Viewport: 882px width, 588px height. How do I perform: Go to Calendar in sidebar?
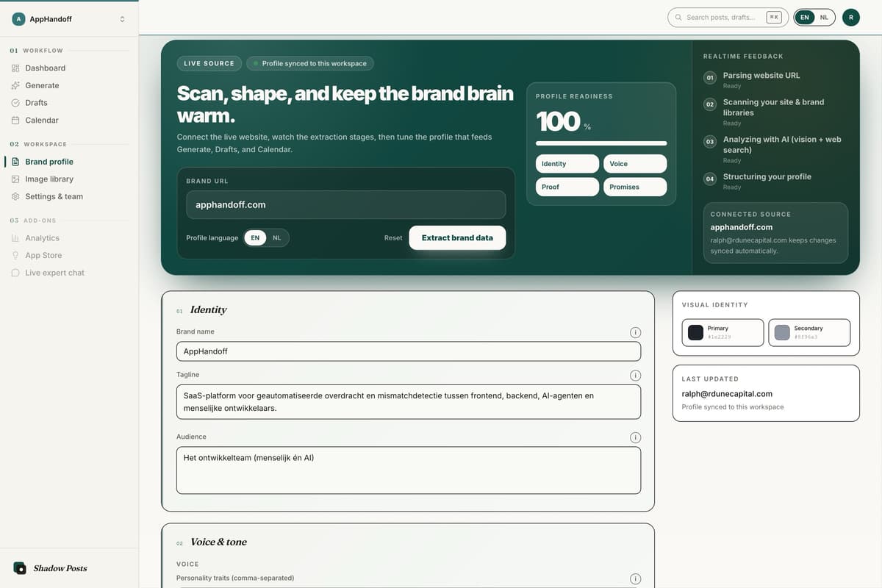click(x=42, y=120)
